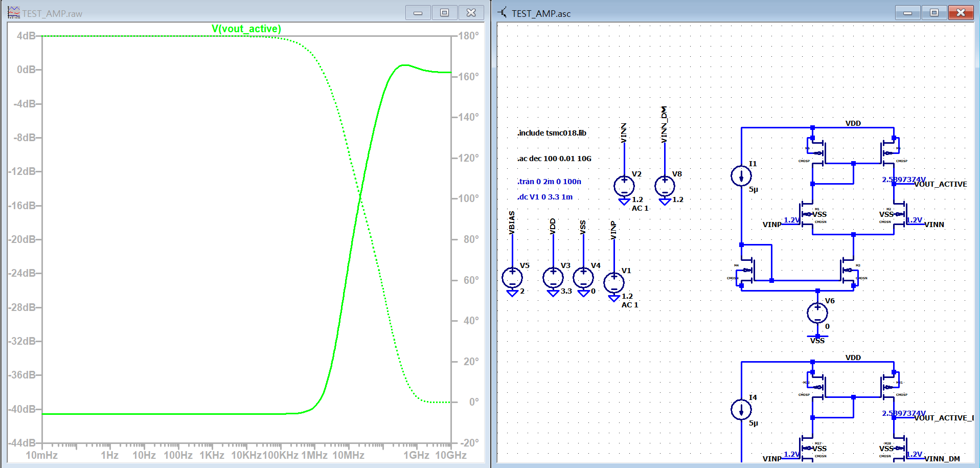Click the VSS label below V6
Viewport: 980px width, 468px height.
pos(817,341)
